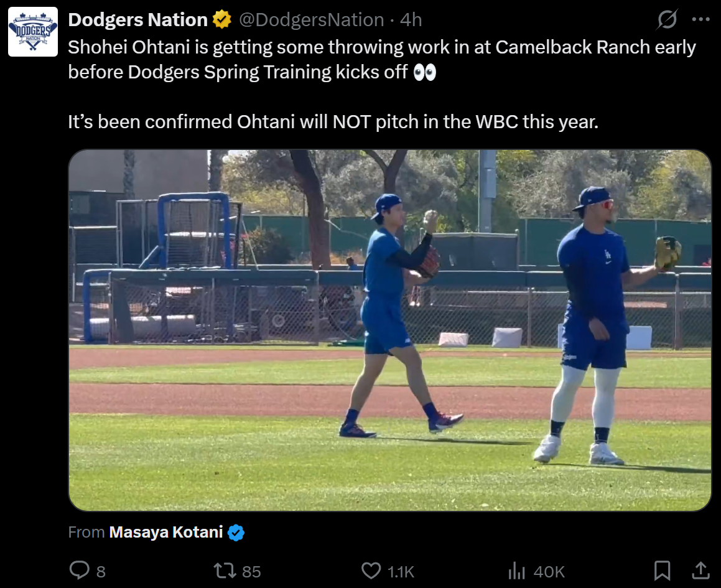The width and height of the screenshot is (721, 588).
Task: Click the reply speech bubble icon
Action: coord(79,571)
